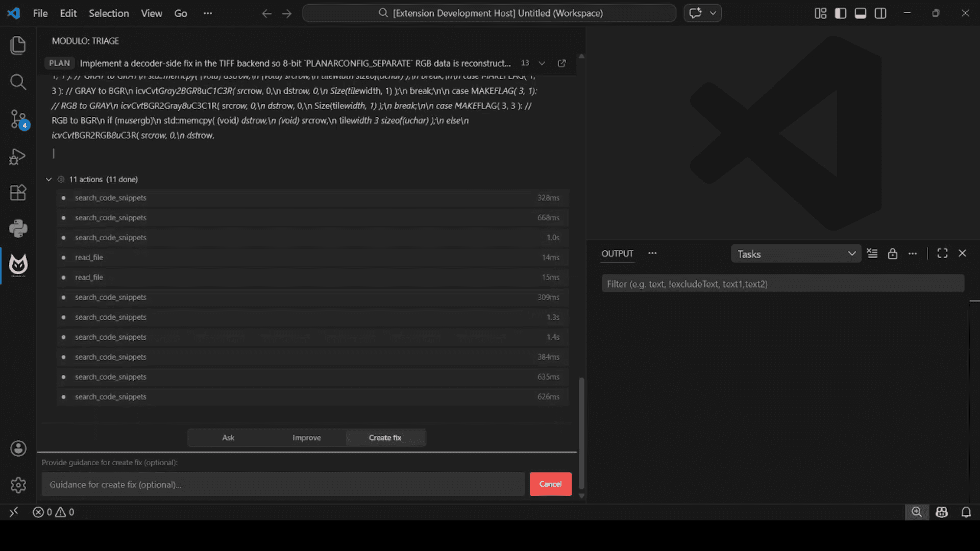
Task: Switch to the Improve tab
Action: [306, 438]
